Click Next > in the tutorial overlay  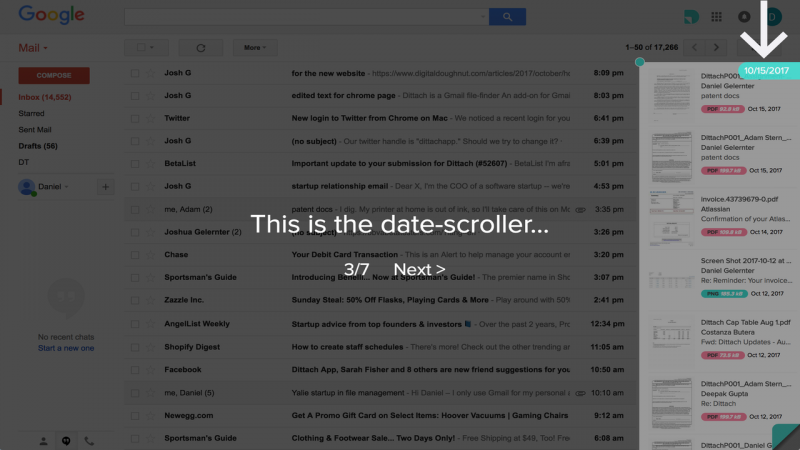pyautogui.click(x=419, y=269)
